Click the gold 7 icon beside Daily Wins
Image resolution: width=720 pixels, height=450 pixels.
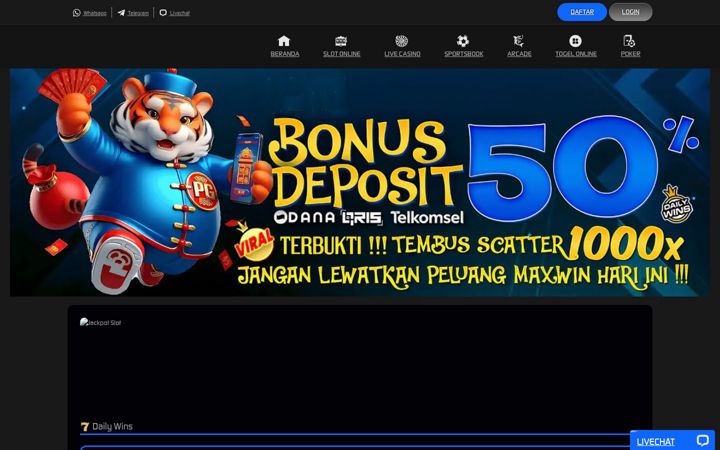pos(84,427)
